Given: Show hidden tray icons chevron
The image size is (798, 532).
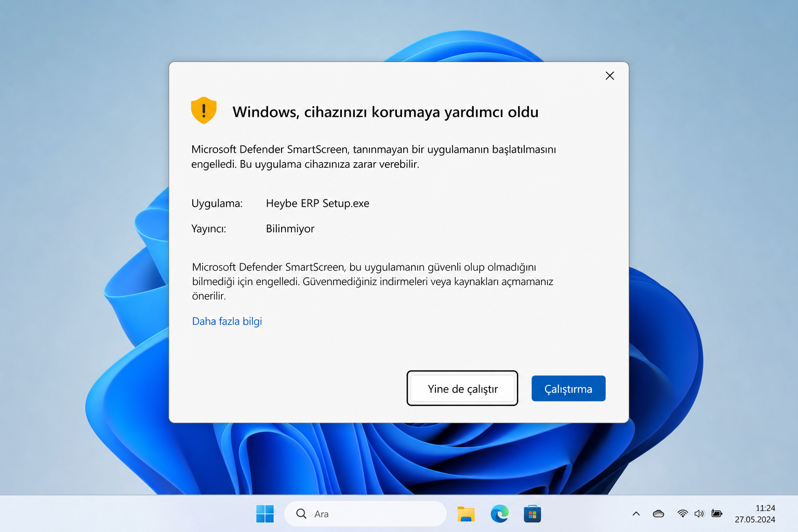Looking at the screenshot, I should 636,514.
